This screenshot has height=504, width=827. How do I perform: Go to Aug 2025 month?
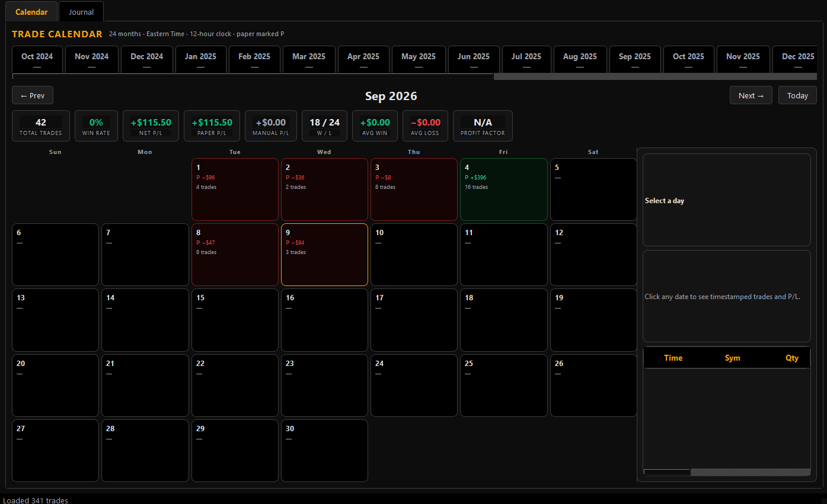pyautogui.click(x=580, y=60)
